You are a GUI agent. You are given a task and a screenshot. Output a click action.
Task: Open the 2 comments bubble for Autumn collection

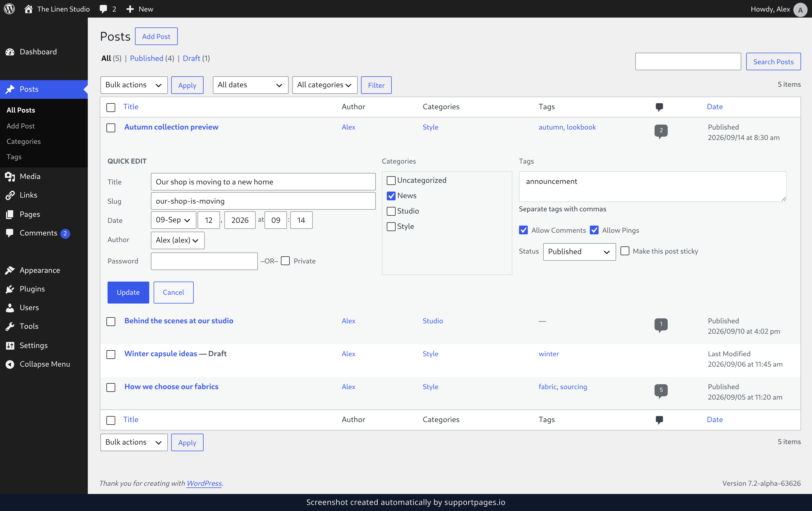[661, 131]
